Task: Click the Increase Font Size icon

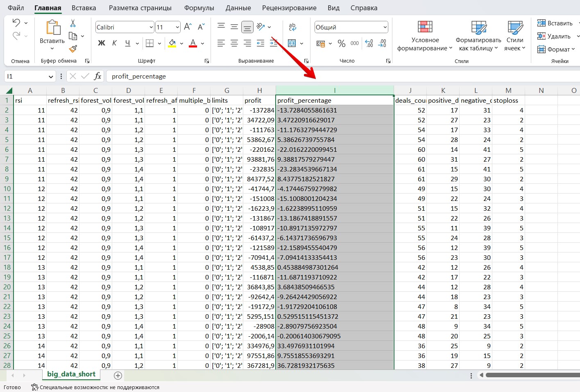Action: (x=188, y=27)
